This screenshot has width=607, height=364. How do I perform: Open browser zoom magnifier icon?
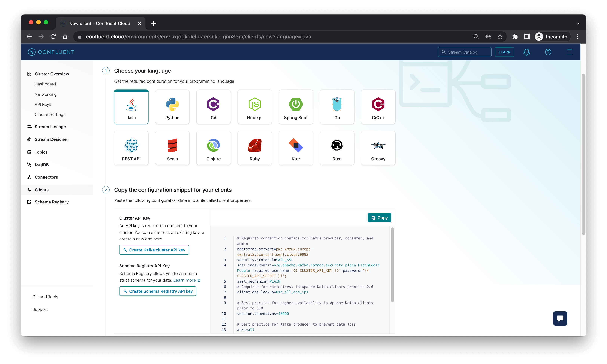[476, 37]
